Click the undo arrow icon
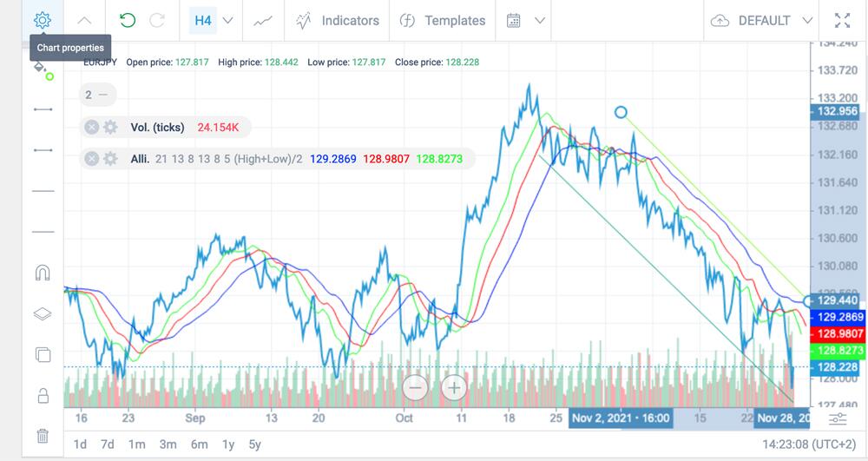Viewport: 868px width, 461px height. tap(128, 20)
